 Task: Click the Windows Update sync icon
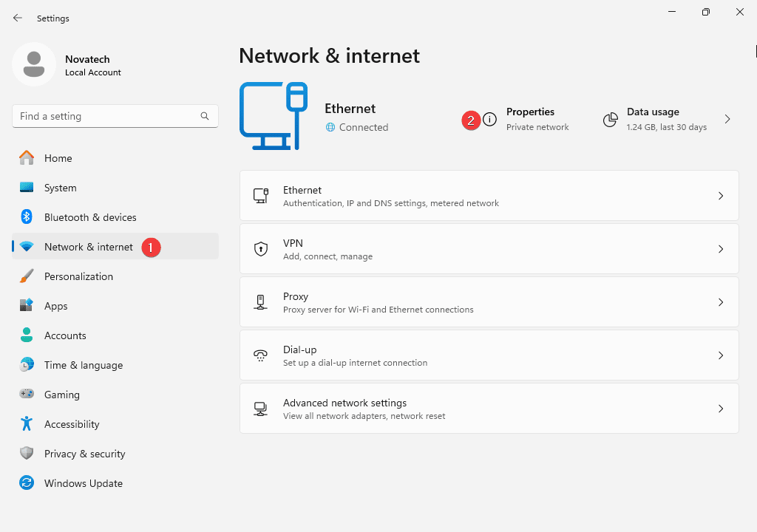(27, 483)
